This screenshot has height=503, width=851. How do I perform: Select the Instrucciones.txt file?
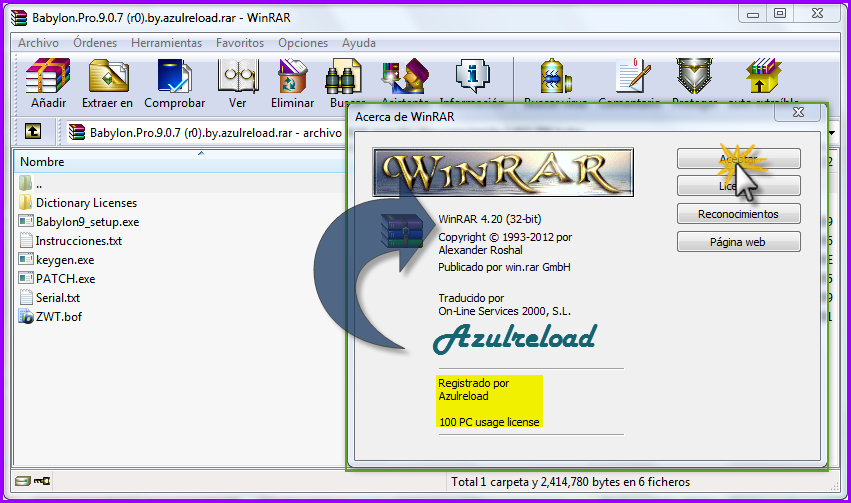tap(71, 240)
